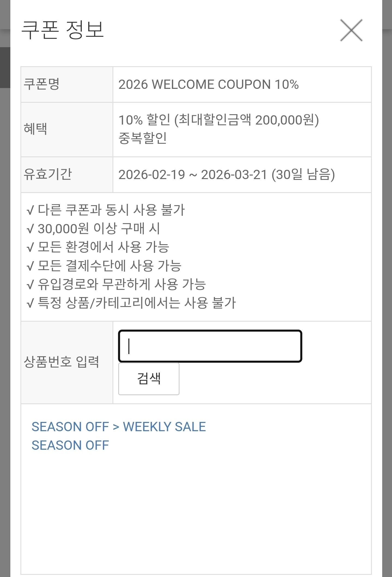Click the 쿠폰명 row label
The width and height of the screenshot is (392, 577).
pos(41,84)
